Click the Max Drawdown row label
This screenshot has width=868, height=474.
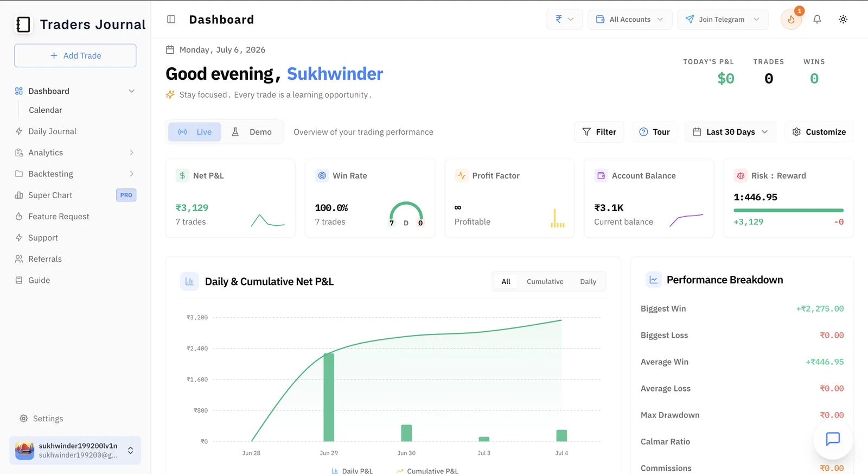pos(670,415)
